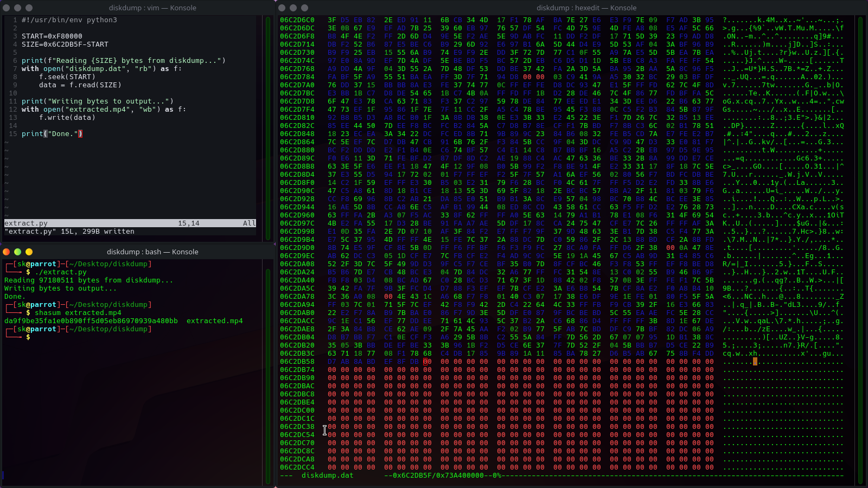Click 'Reading 97180511 bytes from diskdump...' output in bash

point(89,280)
